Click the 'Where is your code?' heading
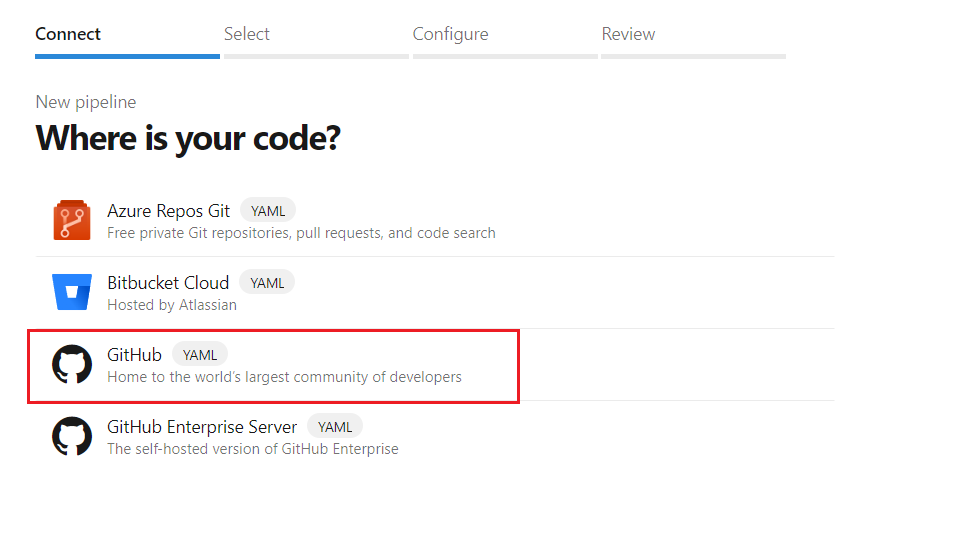Image resolution: width=962 pixels, height=557 pixels. pos(188,138)
